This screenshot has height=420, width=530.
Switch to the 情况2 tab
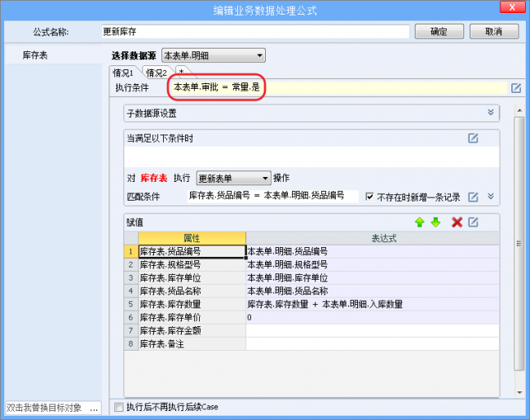pyautogui.click(x=157, y=73)
